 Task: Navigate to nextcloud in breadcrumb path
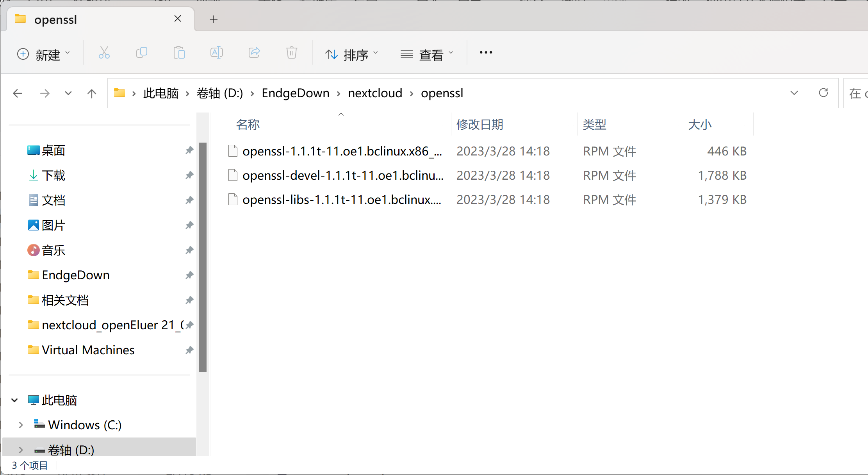[x=375, y=93]
